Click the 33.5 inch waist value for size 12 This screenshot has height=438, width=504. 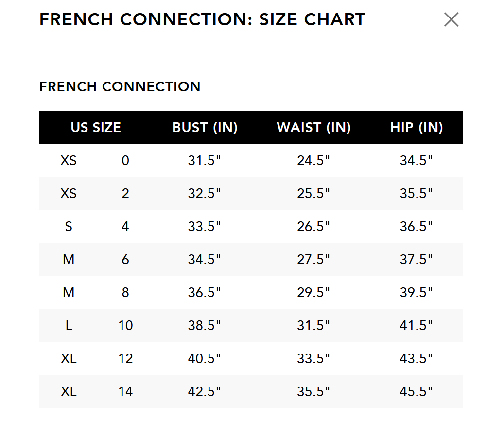pos(313,358)
